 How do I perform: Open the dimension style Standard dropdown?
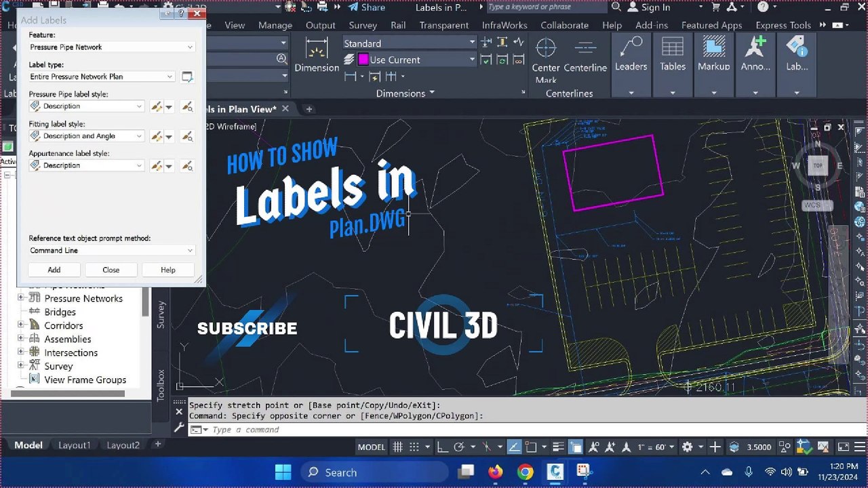click(410, 43)
